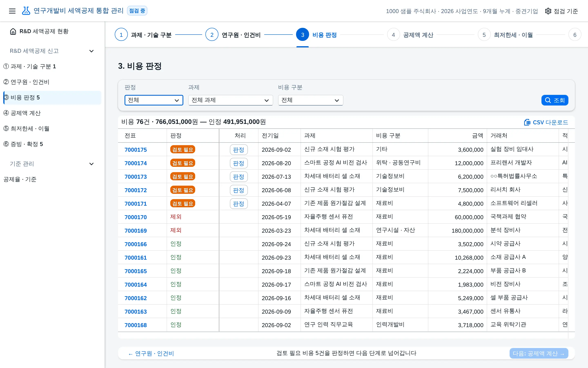Screen dimensions: 588x368
Task: Click 판정 button for voucher 7000175
Action: click(x=239, y=150)
